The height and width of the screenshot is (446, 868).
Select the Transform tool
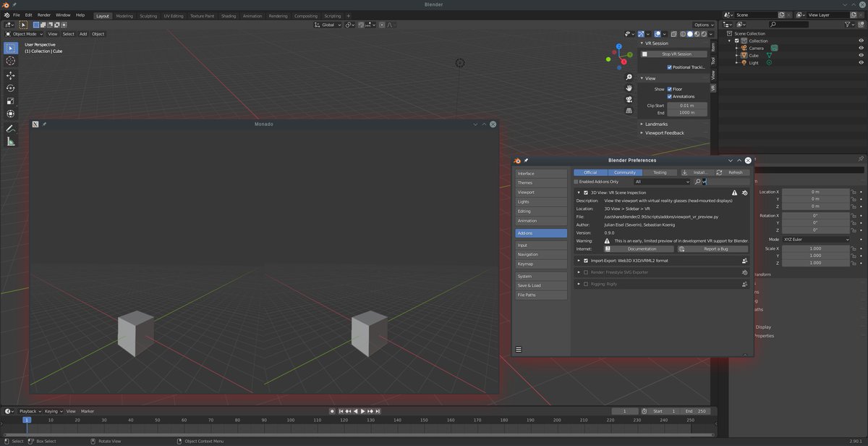pos(11,114)
